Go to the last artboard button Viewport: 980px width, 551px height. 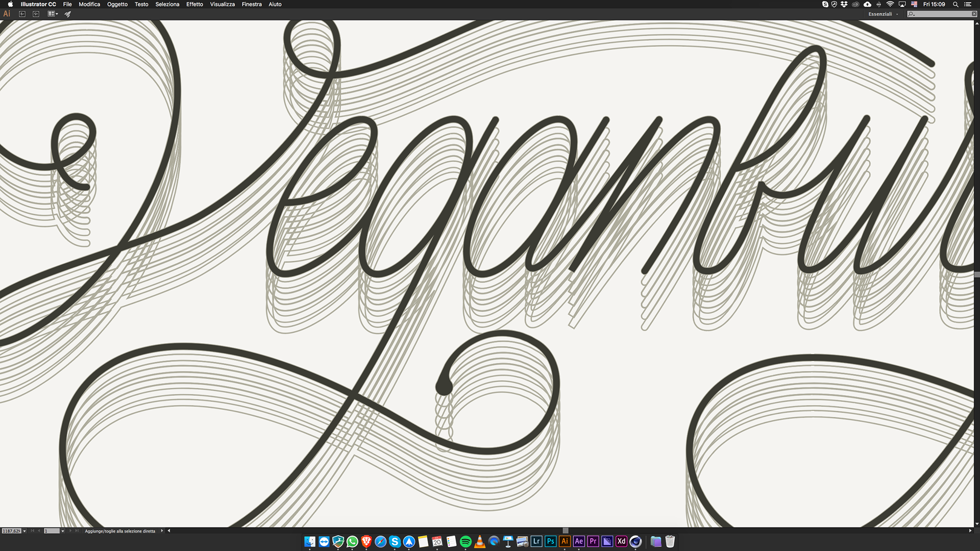pos(77,531)
